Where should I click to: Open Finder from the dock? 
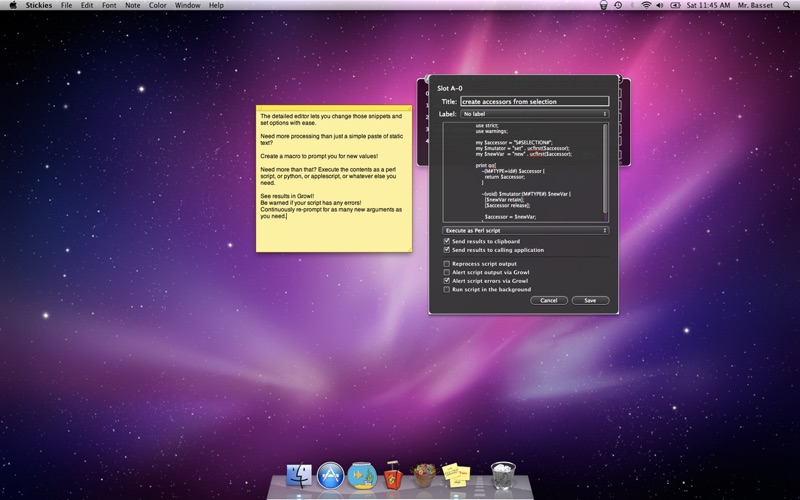(x=299, y=474)
